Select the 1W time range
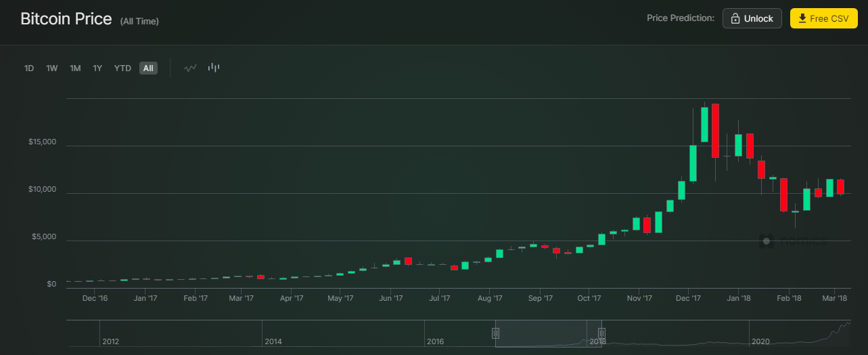The image size is (868, 355). tap(52, 68)
